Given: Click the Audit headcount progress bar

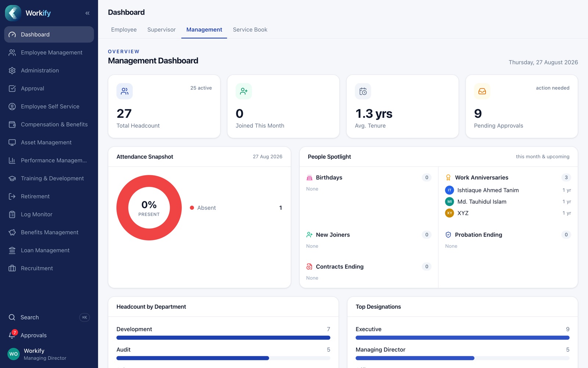Looking at the screenshot, I should pos(223,358).
